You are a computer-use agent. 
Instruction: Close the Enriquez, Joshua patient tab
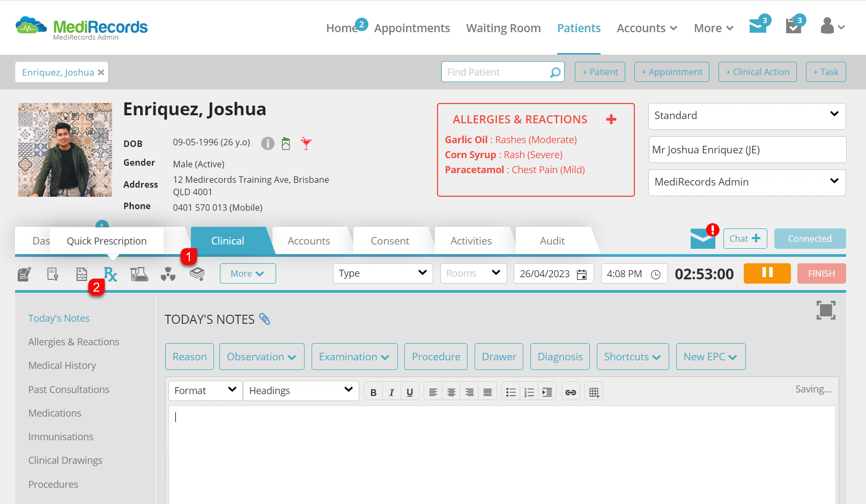click(x=101, y=72)
